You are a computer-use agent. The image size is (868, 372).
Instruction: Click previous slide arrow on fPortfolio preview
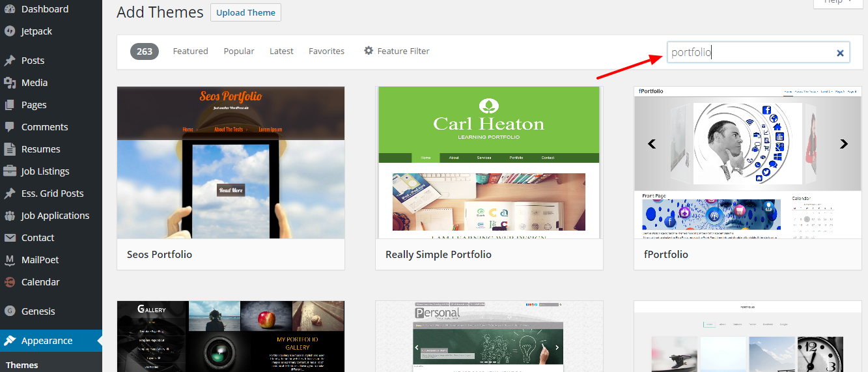coord(651,144)
